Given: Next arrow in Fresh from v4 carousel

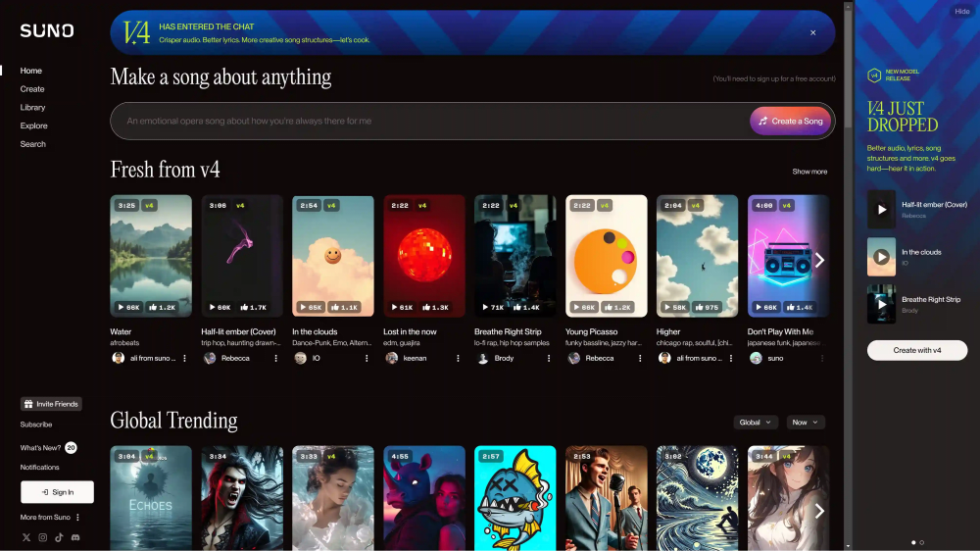Looking at the screenshot, I should click(x=819, y=260).
